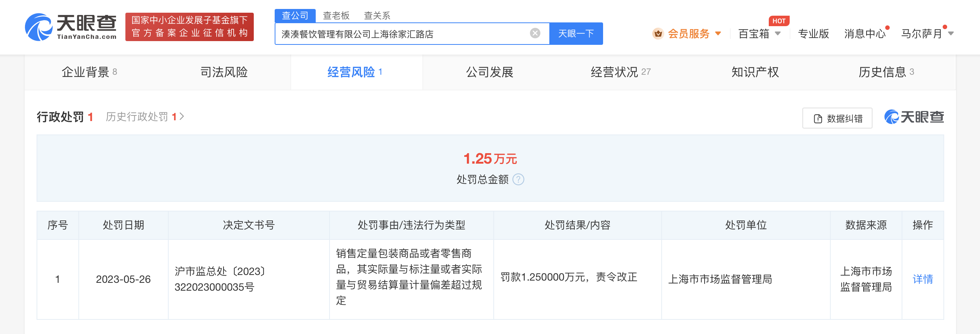Screen dimensions: 980x334
Task: Select the 查老板 search tab
Action: (336, 16)
